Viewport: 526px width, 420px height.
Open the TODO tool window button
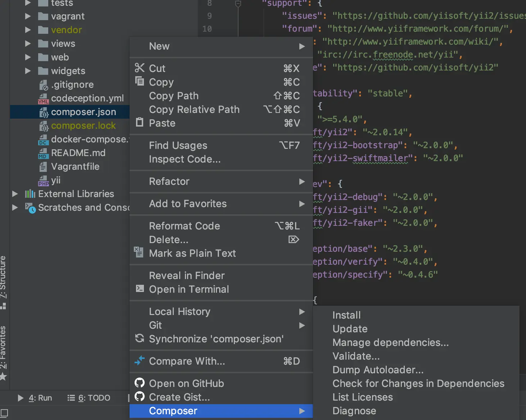tap(89, 398)
